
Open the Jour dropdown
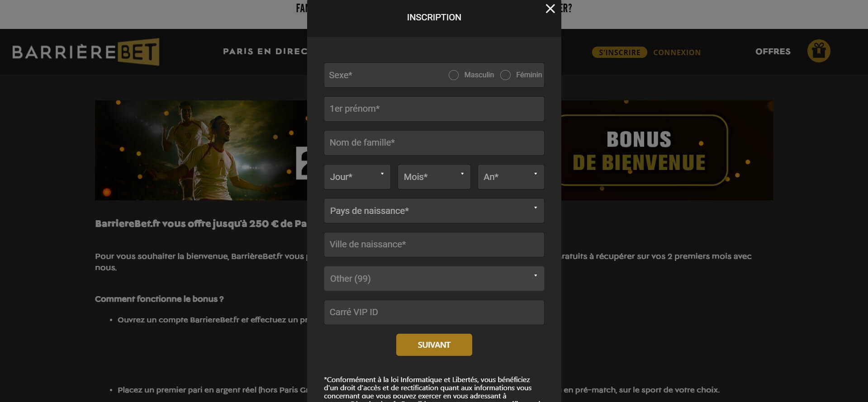357,177
